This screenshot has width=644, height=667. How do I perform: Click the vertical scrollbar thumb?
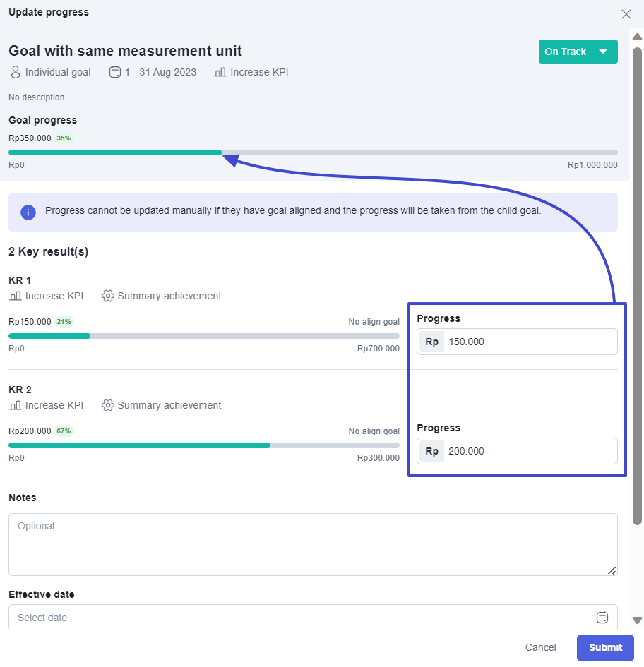(637, 287)
